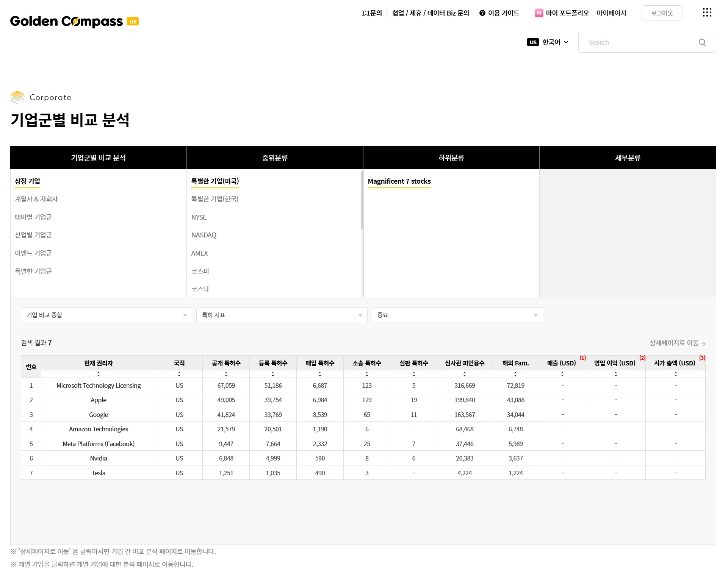Sort by 해외 Fam. column arrows
This screenshot has height=576, width=728.
[x=515, y=374]
